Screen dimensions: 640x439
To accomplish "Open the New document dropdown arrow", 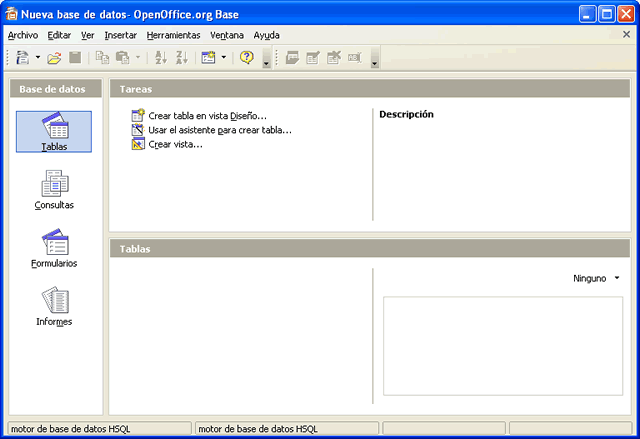I will pyautogui.click(x=38, y=57).
